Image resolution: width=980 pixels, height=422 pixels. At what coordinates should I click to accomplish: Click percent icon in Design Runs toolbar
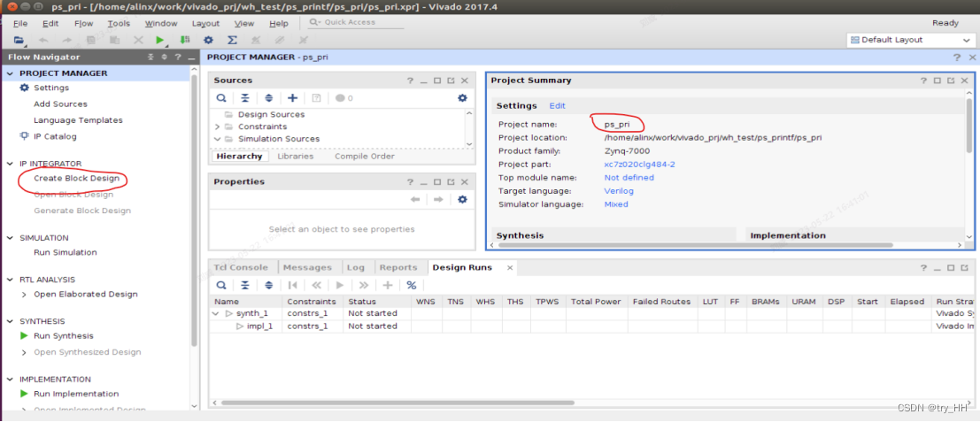click(412, 285)
